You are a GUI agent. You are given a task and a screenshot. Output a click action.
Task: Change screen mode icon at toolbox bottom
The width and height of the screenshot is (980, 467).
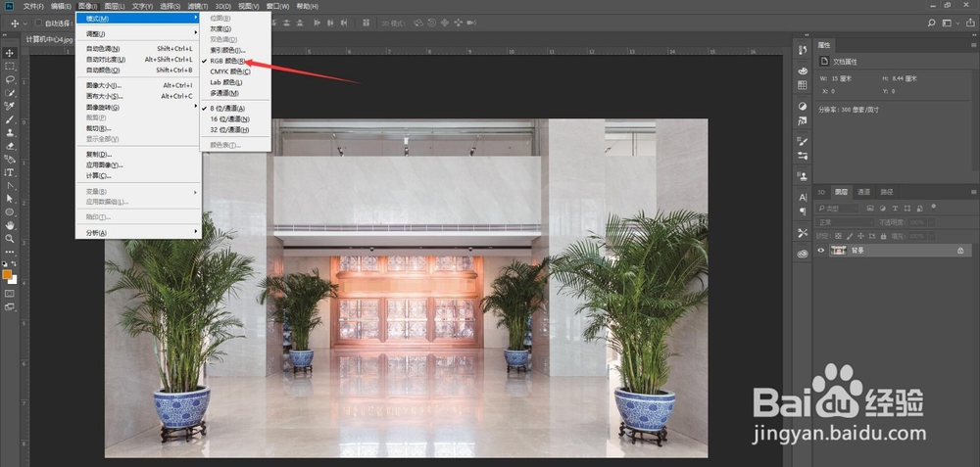[x=10, y=306]
